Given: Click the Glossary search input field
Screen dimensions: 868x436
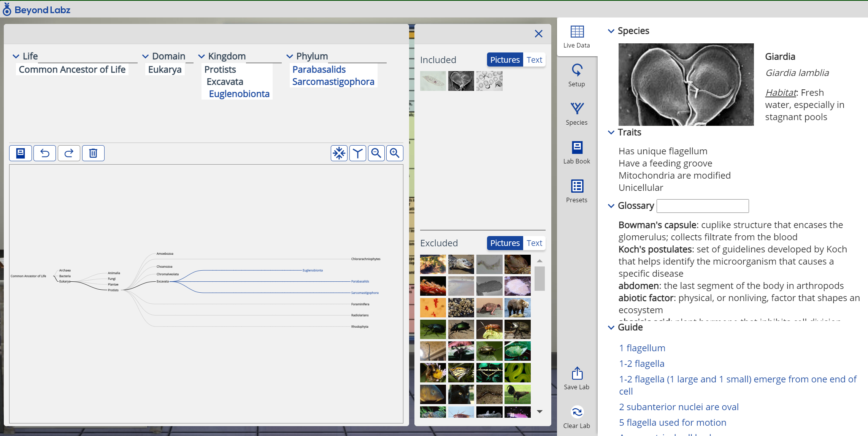Looking at the screenshot, I should pos(702,206).
